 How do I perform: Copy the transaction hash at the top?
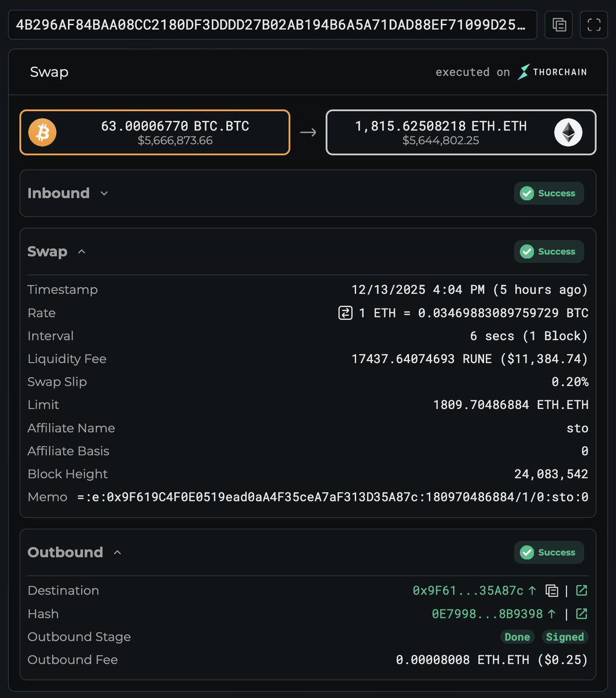click(559, 24)
